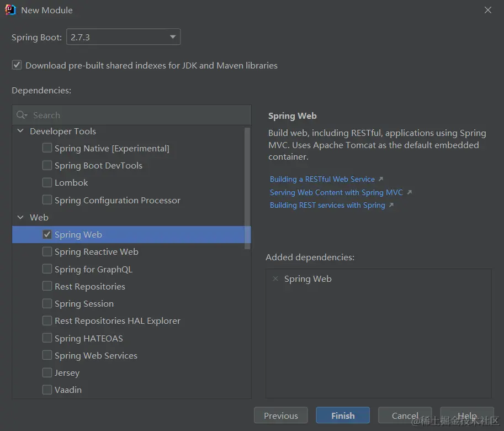Enable the Lombok checkbox
Image resolution: width=504 pixels, height=431 pixels.
47,182
